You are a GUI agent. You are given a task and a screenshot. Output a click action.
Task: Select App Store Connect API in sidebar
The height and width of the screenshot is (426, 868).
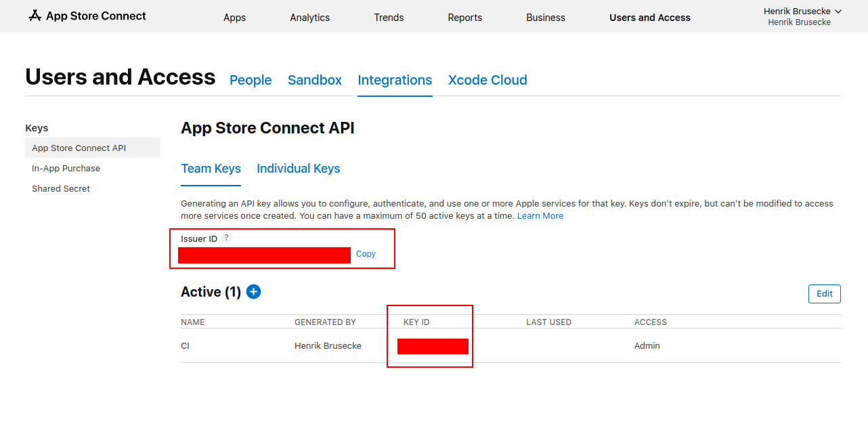(93, 148)
